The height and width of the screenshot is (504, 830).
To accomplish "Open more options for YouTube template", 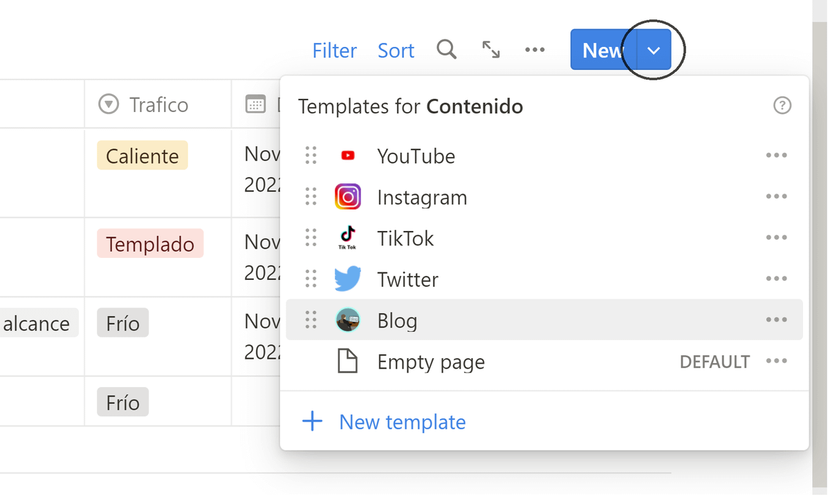I will (776, 156).
